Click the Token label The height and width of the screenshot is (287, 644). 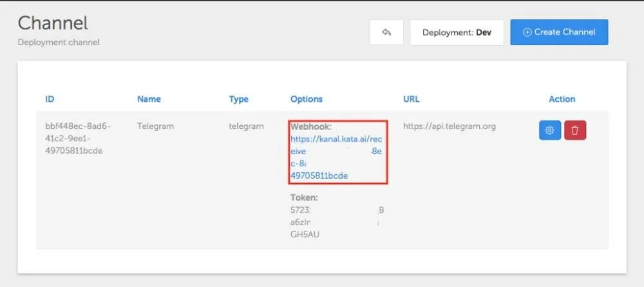click(305, 197)
